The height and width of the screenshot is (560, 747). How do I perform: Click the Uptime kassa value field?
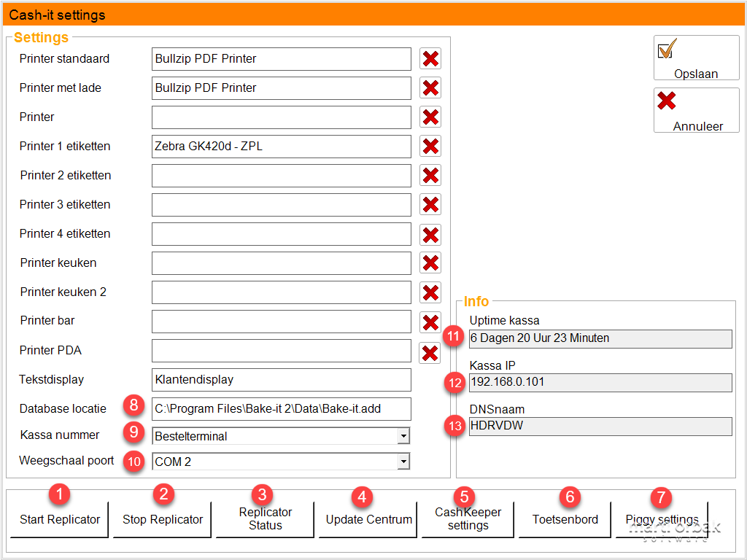tap(601, 338)
